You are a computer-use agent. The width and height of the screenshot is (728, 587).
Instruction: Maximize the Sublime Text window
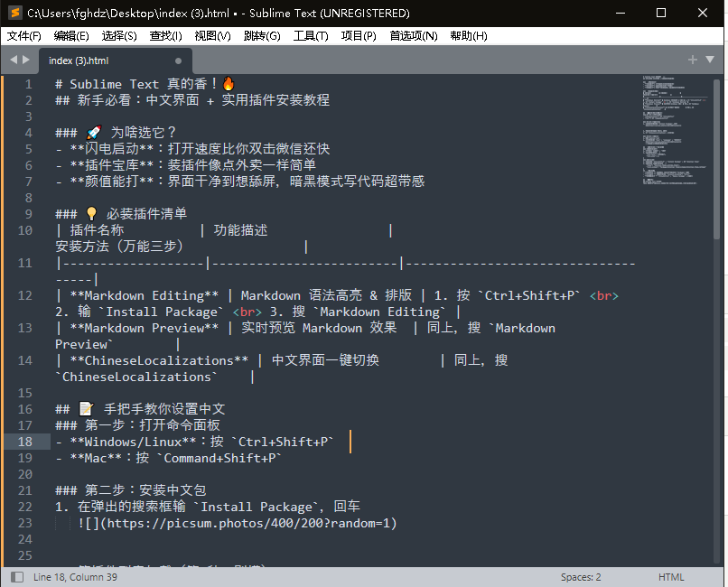tap(661, 13)
